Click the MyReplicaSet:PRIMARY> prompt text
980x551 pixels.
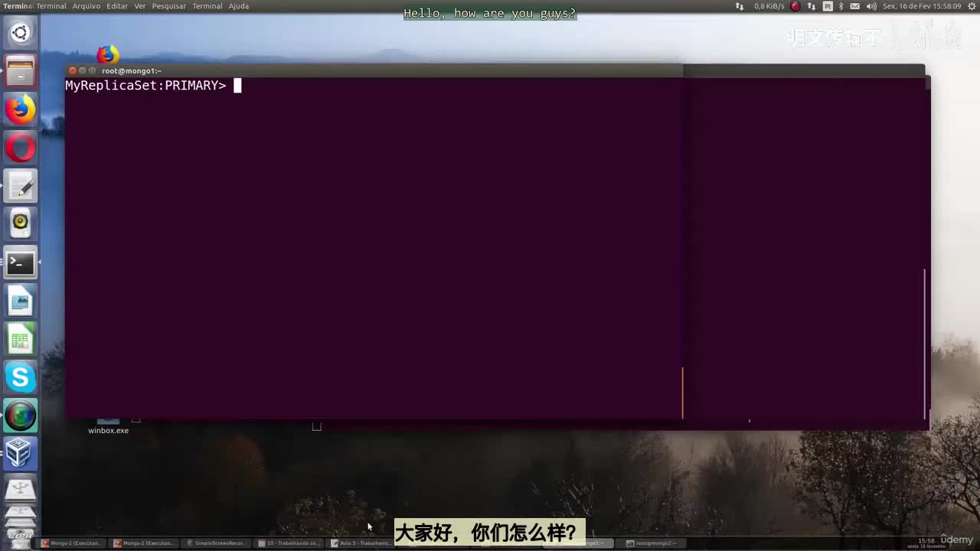click(x=145, y=86)
